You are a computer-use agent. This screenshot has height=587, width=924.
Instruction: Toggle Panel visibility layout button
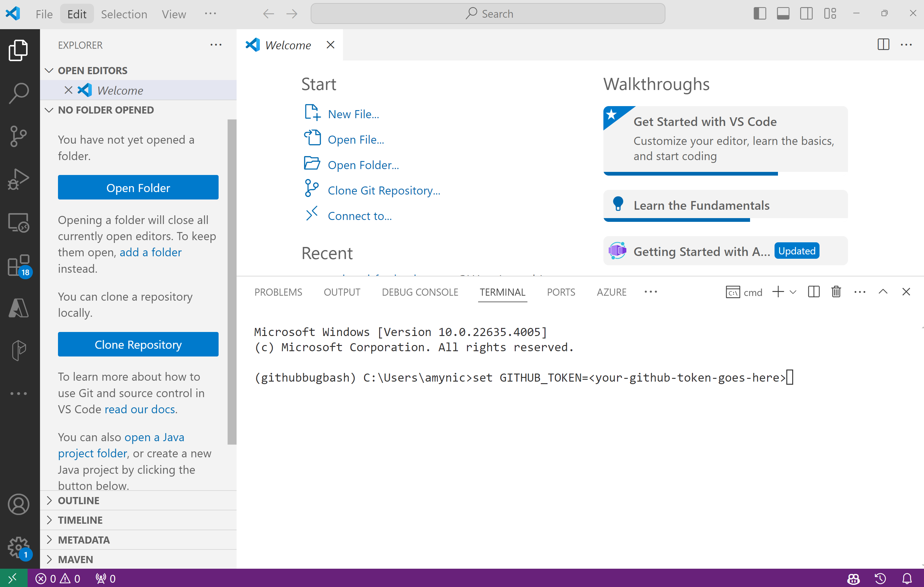(783, 14)
